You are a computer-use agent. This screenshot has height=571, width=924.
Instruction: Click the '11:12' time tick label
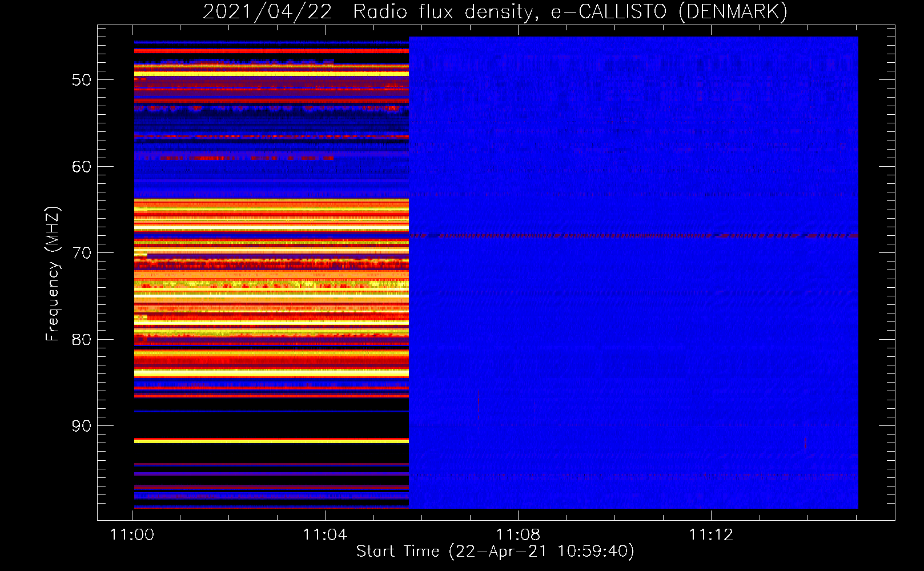[711, 534]
